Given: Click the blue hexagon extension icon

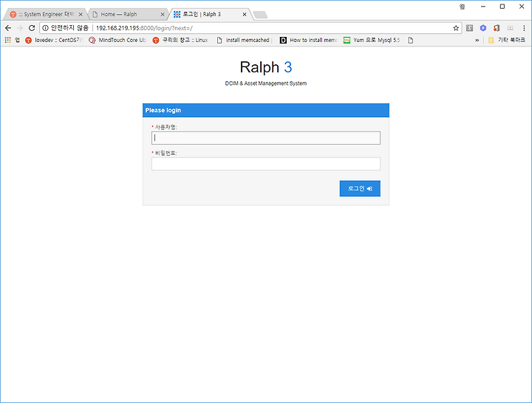Looking at the screenshot, I should click(x=483, y=28).
